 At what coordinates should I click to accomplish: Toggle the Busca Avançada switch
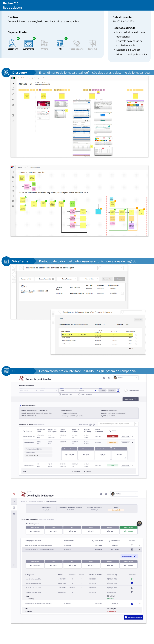click(126, 390)
